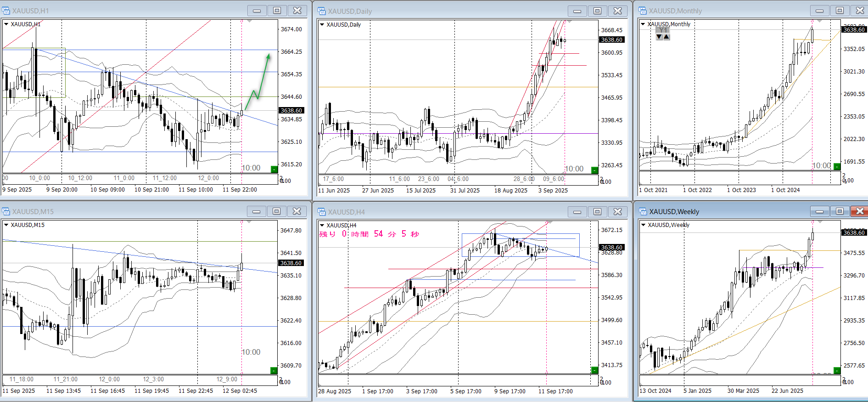Maximize the XAUUSD,H4 chart window

tap(597, 212)
